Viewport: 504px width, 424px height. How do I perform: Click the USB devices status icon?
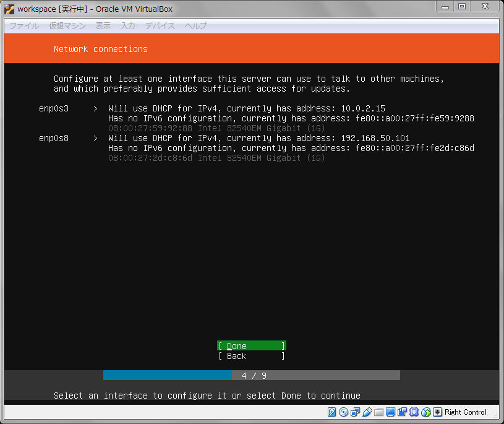click(367, 412)
